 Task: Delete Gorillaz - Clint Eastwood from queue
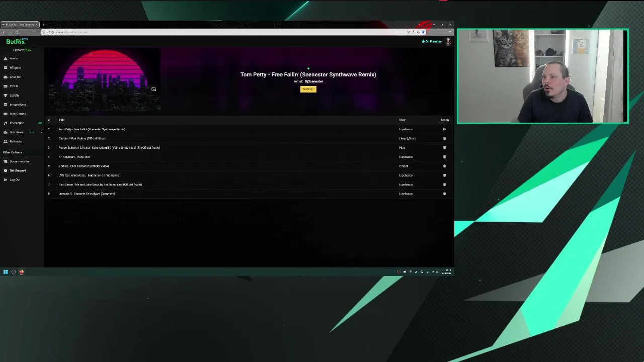click(x=444, y=166)
